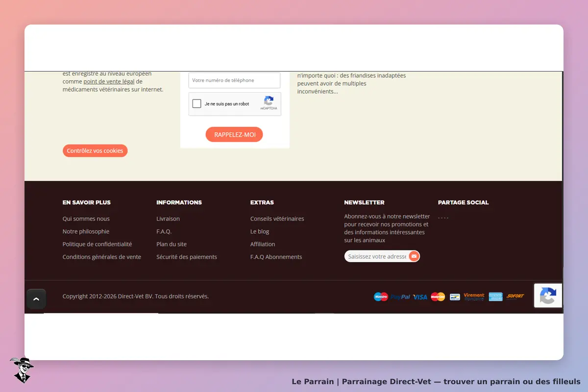Click the RAPPELEZ-MOI button

pos(234,134)
